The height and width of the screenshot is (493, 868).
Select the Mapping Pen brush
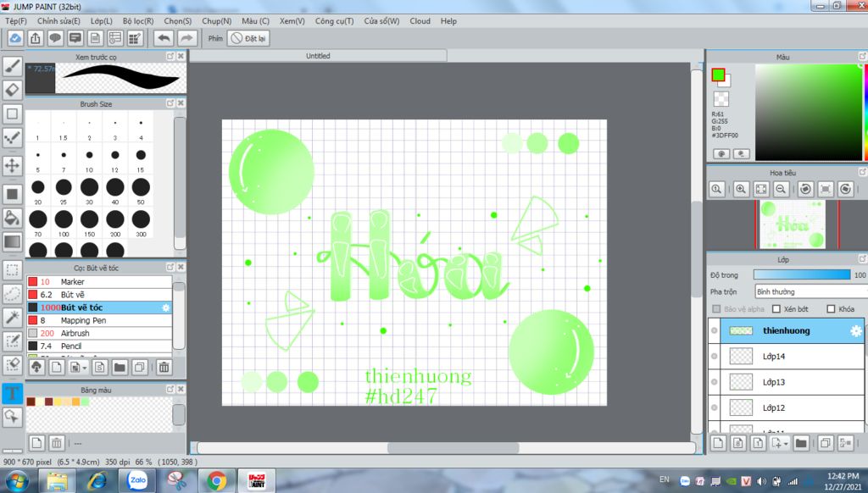100,320
